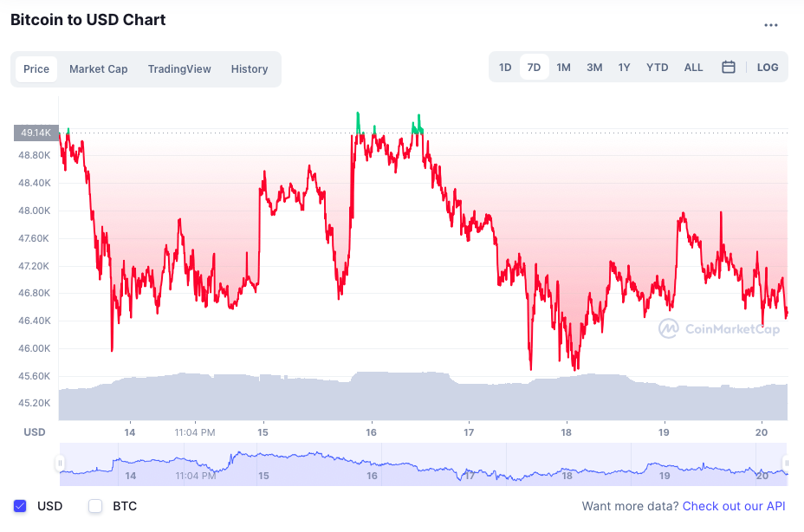Open the TradingView tab

pyautogui.click(x=179, y=69)
